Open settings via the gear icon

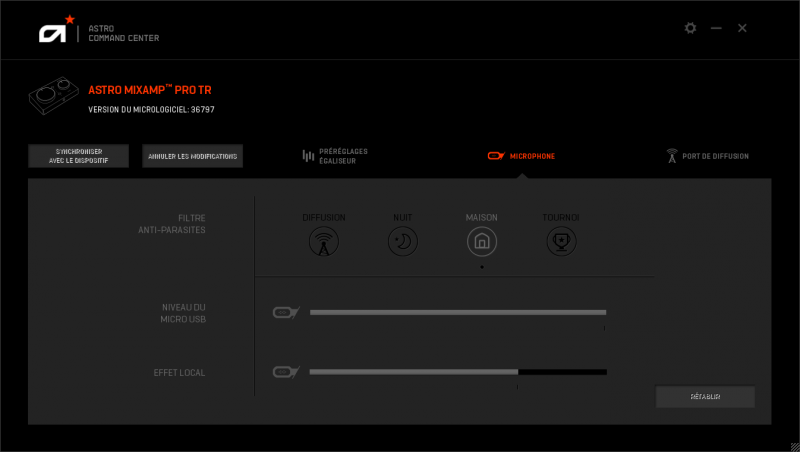(x=690, y=28)
